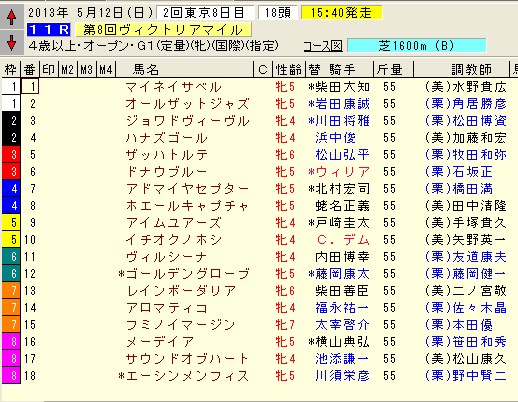Click jockey 福永祐一

(x=342, y=308)
